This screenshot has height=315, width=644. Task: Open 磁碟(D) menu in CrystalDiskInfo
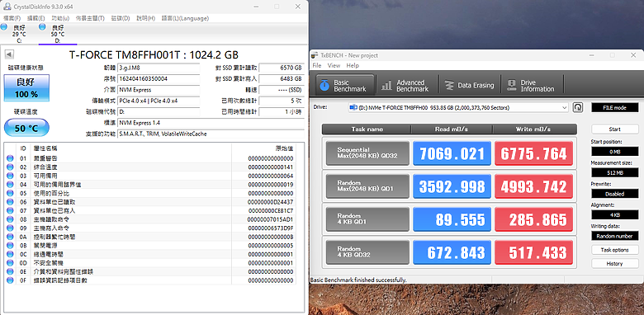[121, 18]
